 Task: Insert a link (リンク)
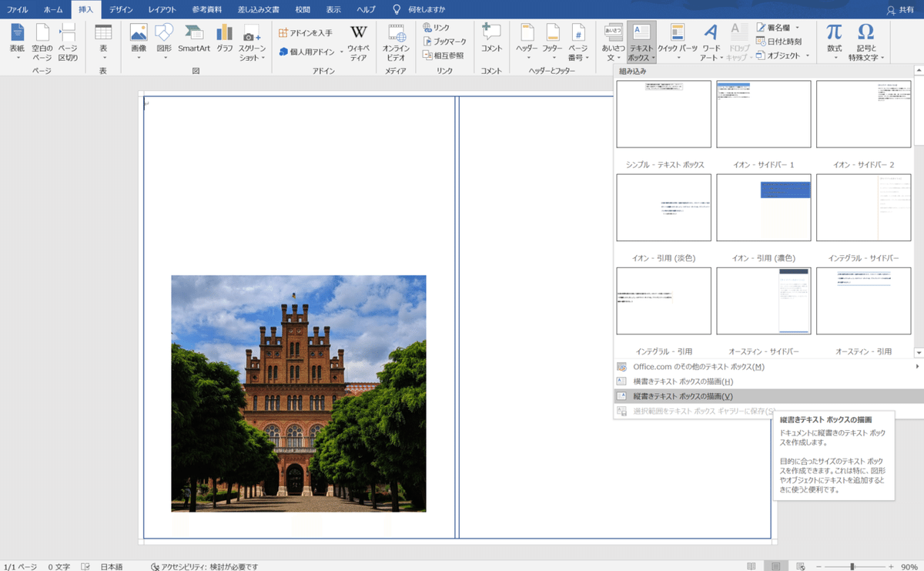click(437, 28)
